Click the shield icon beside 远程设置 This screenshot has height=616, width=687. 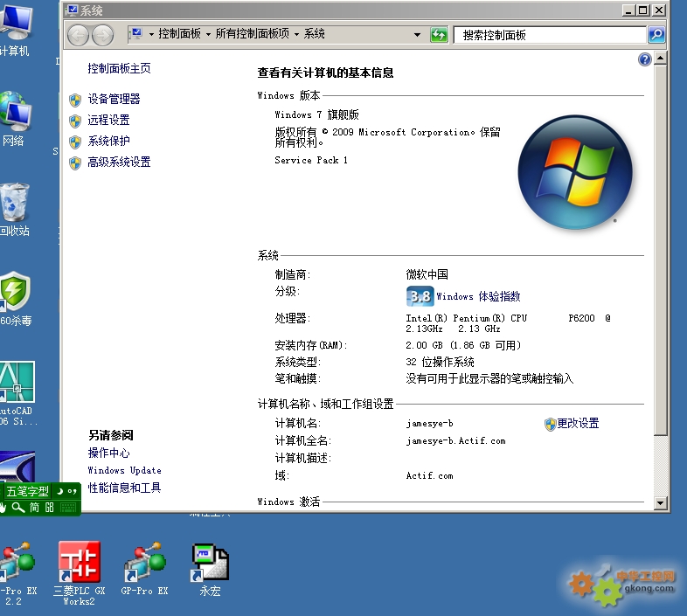[75, 121]
